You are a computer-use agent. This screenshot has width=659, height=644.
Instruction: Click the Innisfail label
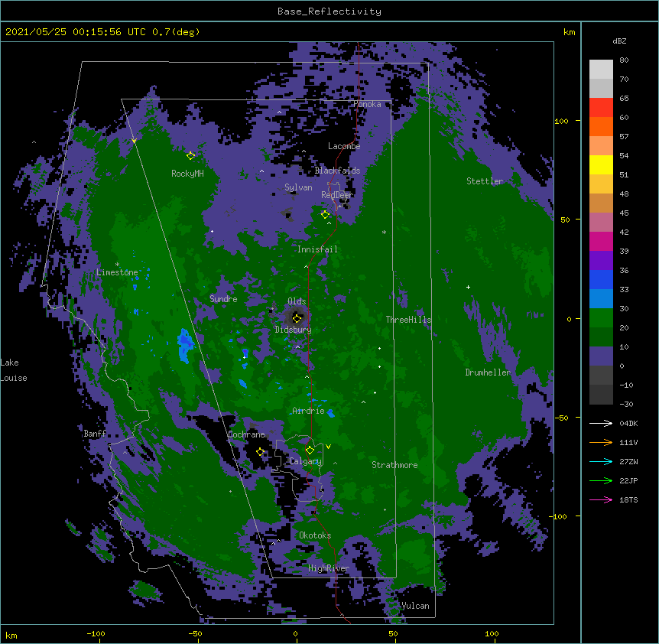(317, 249)
